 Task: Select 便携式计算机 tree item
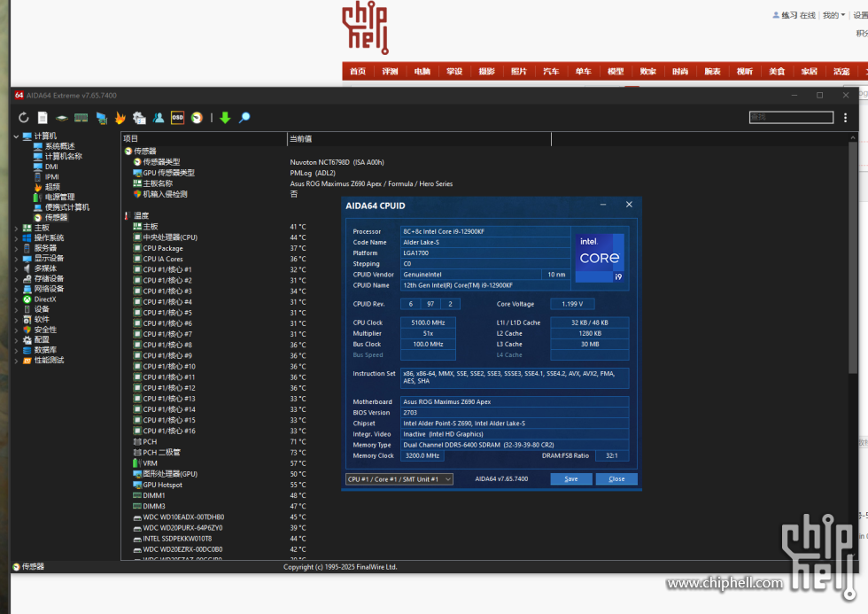pyautogui.click(x=67, y=207)
